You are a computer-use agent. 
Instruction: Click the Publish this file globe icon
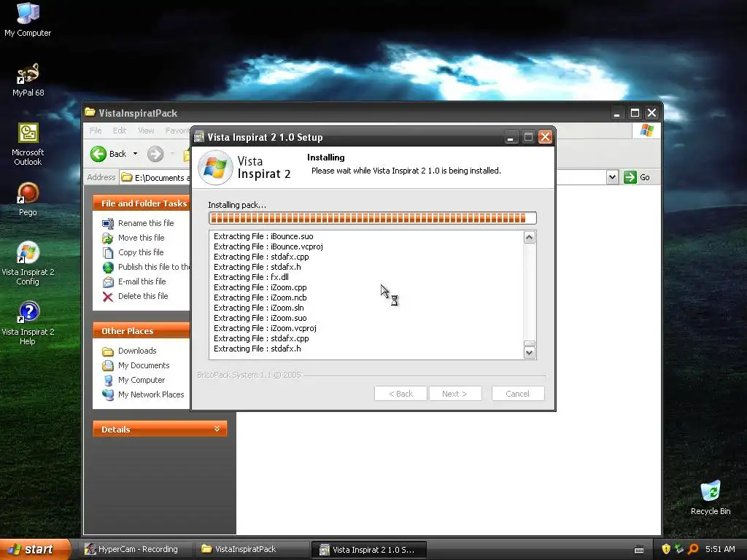click(x=108, y=267)
